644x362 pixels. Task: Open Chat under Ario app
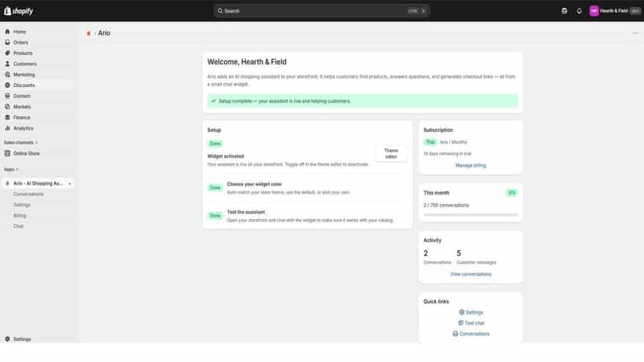(x=19, y=226)
